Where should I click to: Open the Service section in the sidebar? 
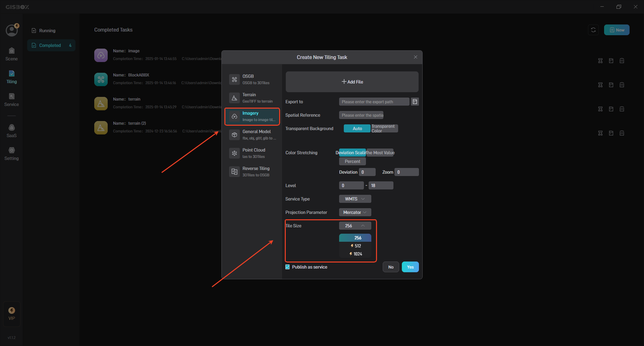coord(11,100)
